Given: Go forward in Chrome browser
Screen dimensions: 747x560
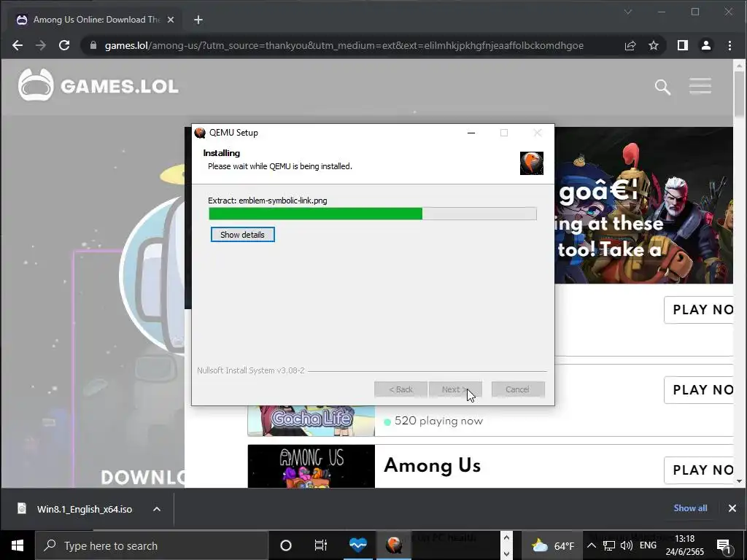Looking at the screenshot, I should click(41, 45).
